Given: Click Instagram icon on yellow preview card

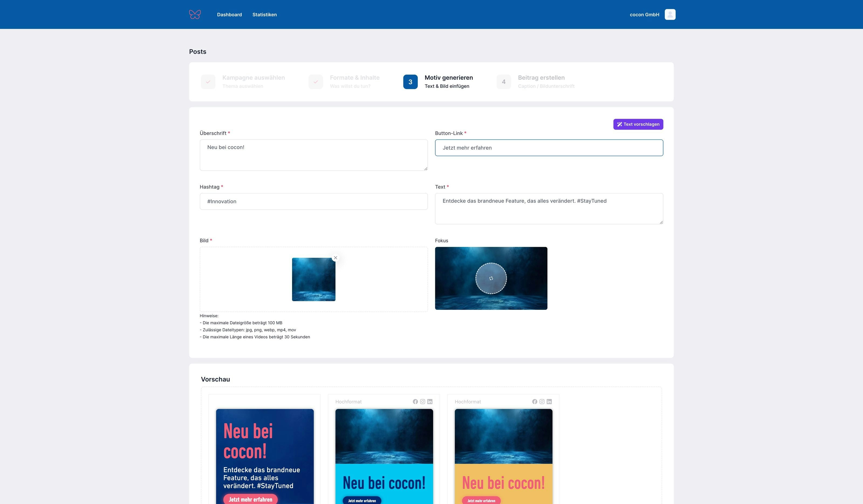Looking at the screenshot, I should point(542,402).
